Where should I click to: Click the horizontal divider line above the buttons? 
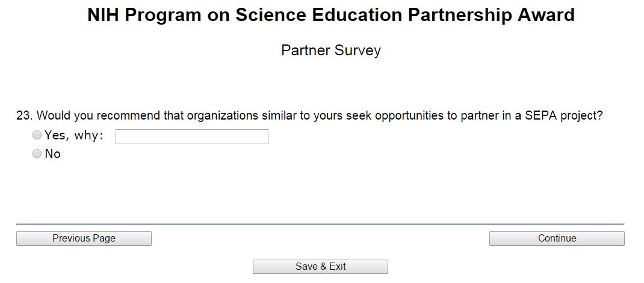point(320,224)
